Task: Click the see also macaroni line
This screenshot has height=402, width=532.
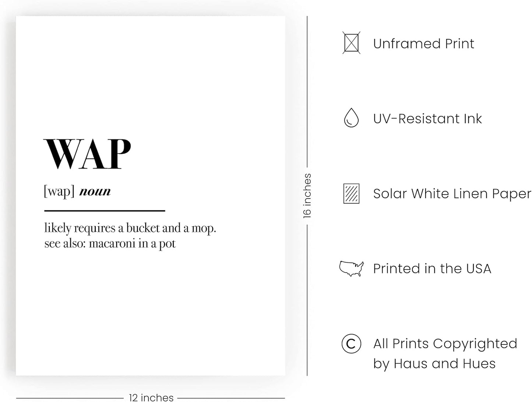Action: pos(110,244)
